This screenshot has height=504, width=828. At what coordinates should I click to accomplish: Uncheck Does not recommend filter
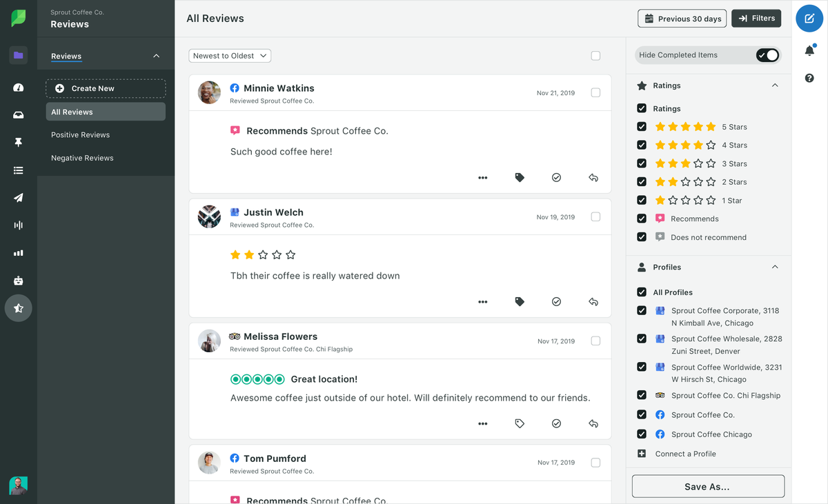642,237
